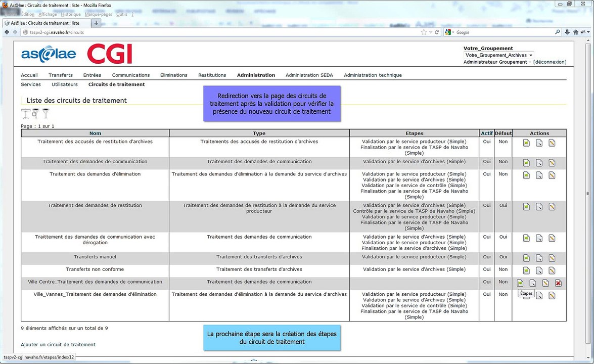Edit the communication avec dérogation circuit

(552, 238)
